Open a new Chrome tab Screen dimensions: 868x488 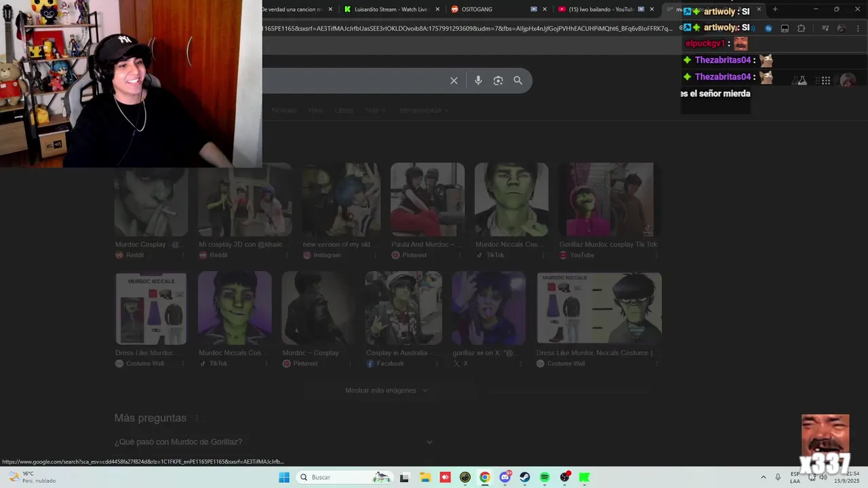coord(775,9)
